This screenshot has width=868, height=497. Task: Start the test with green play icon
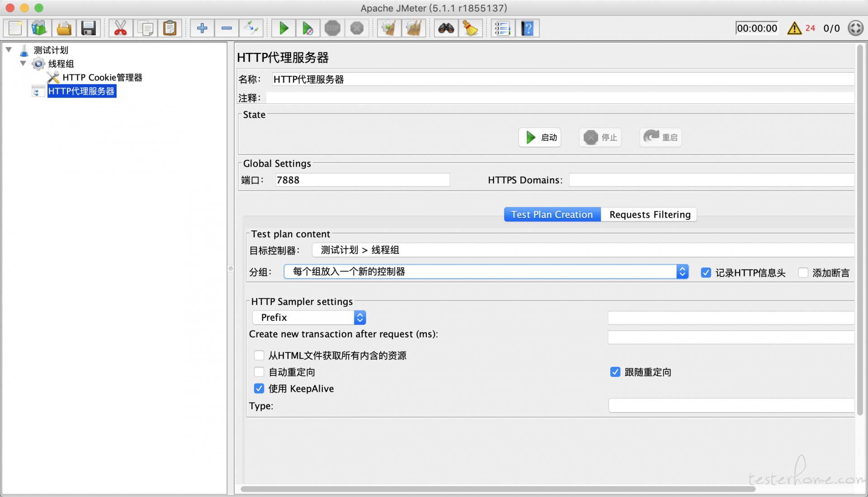(283, 28)
